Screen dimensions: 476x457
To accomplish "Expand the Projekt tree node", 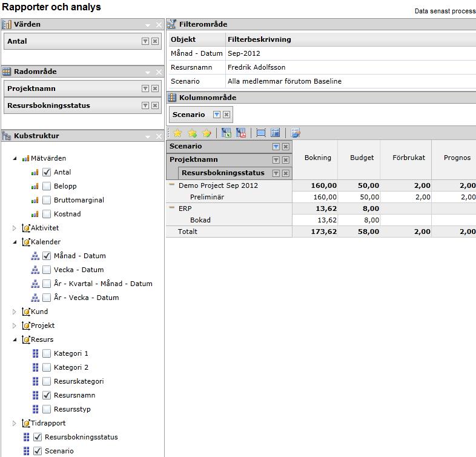I will point(15,325).
